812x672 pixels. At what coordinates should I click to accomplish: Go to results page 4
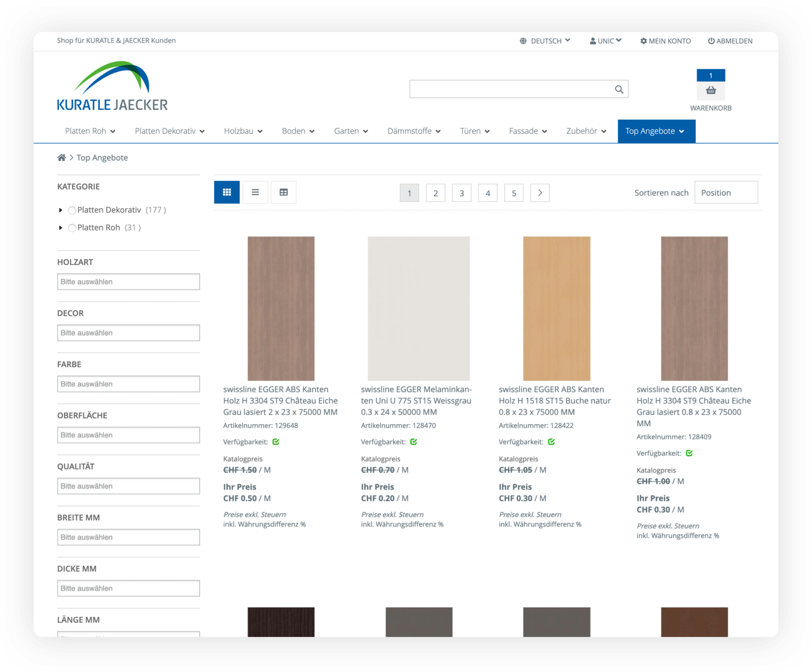[488, 193]
